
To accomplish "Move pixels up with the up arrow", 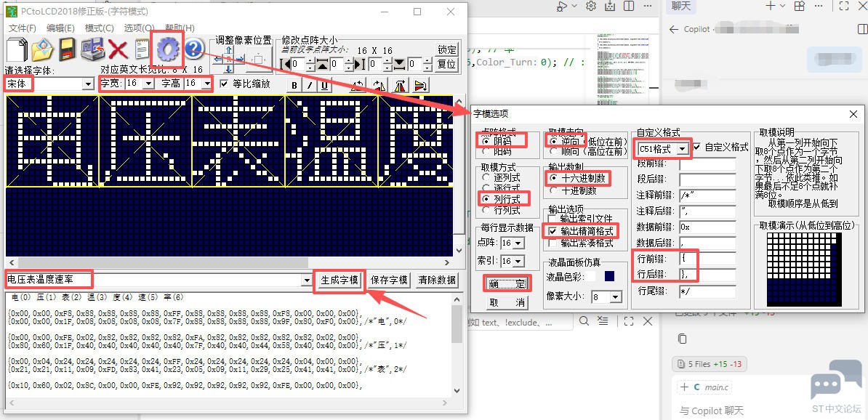I will point(228,50).
